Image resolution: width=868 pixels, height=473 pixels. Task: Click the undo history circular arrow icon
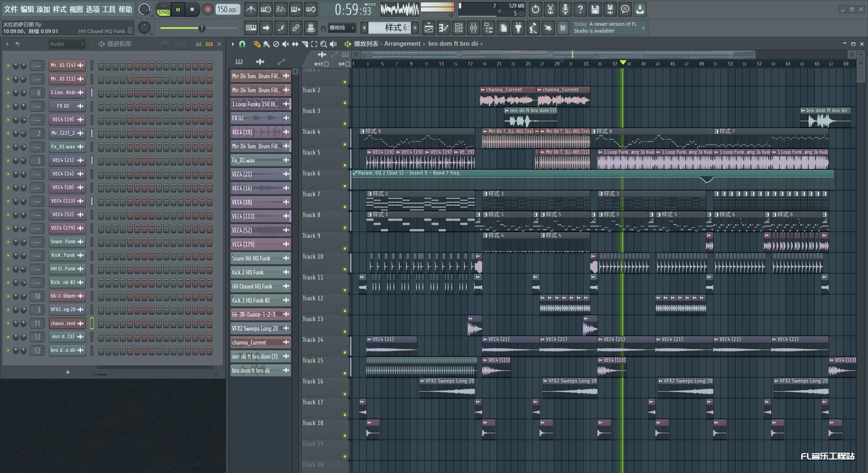(535, 9)
